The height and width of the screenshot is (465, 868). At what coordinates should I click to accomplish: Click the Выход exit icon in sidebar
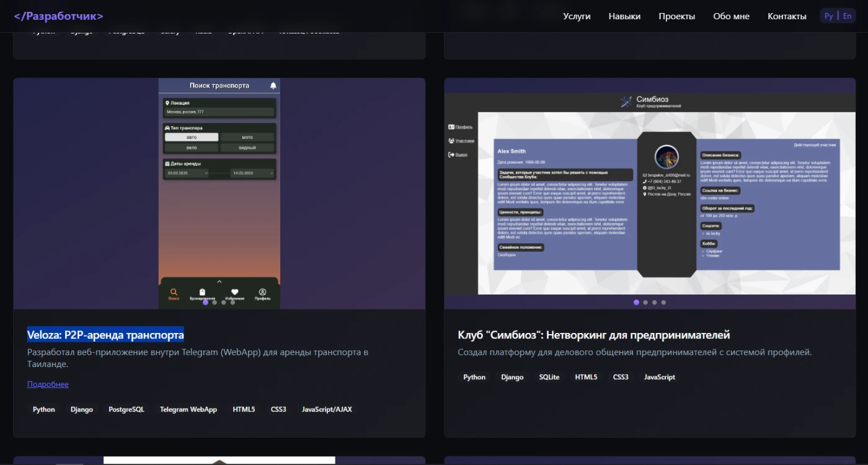(x=451, y=154)
